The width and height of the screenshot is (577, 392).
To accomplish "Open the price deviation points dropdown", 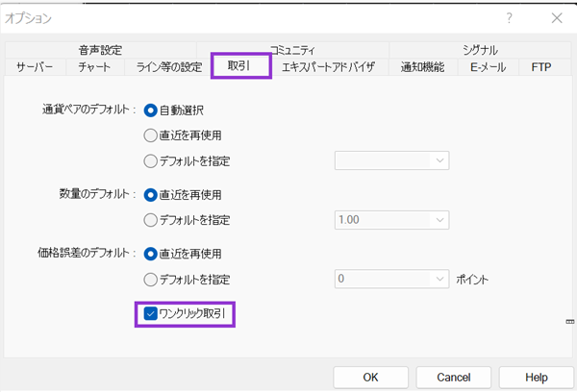I will click(392, 279).
